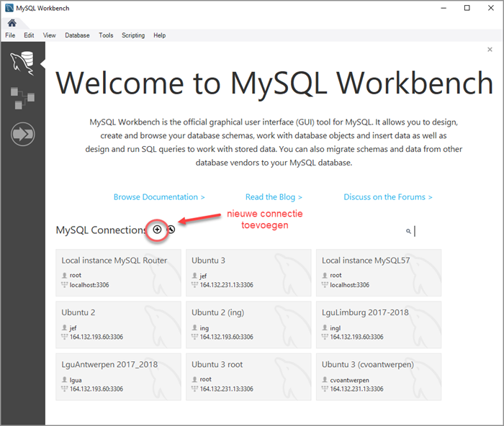Open the View menu
Viewport: 504px width, 426px height.
(49, 35)
